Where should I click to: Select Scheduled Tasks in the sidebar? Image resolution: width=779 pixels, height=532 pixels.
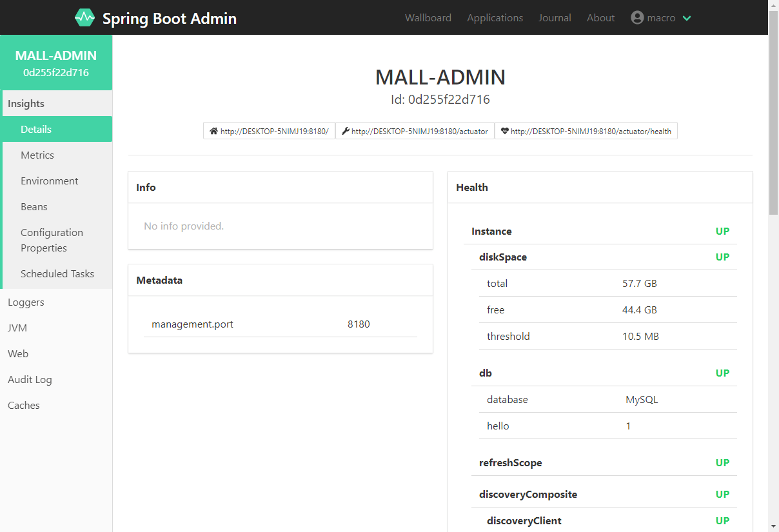tap(57, 274)
